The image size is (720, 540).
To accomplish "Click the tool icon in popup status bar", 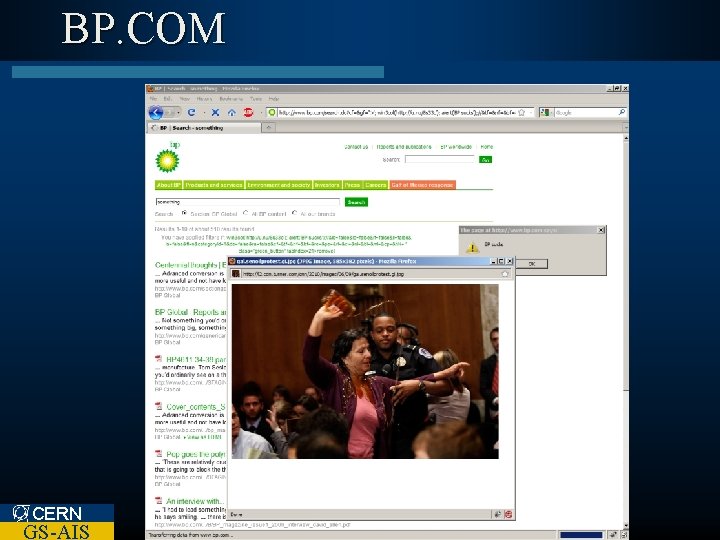I will [497, 514].
